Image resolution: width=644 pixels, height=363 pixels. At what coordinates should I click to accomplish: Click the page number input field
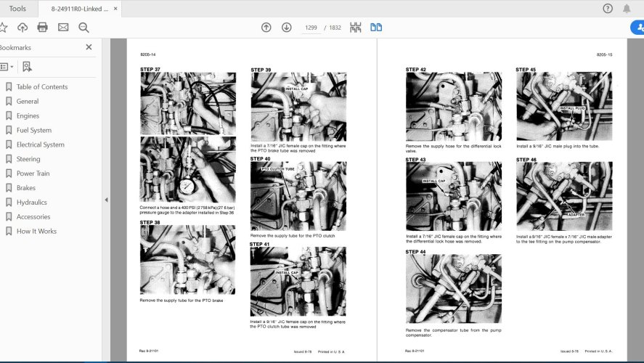coord(312,28)
